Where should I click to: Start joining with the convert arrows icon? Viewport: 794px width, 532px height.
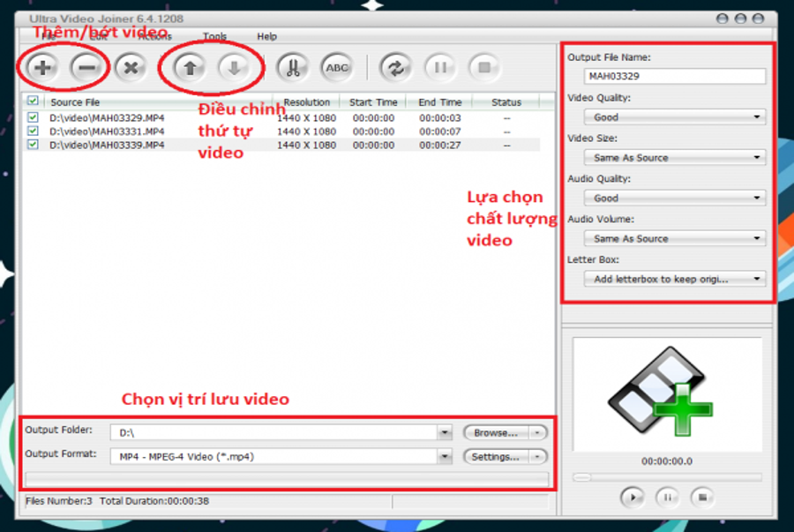(x=395, y=67)
